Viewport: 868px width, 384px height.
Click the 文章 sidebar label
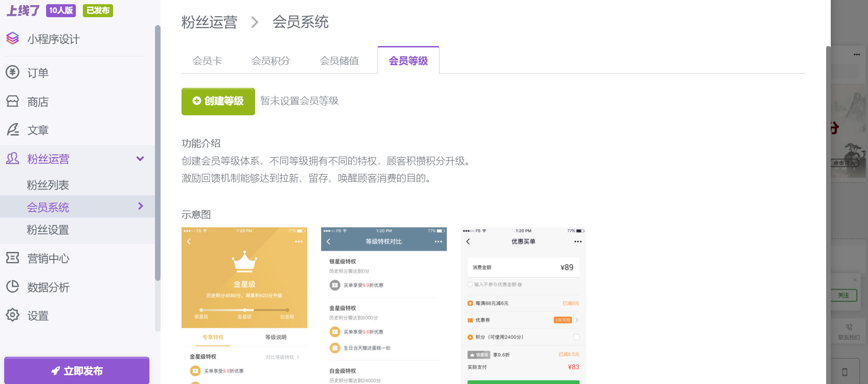click(38, 130)
